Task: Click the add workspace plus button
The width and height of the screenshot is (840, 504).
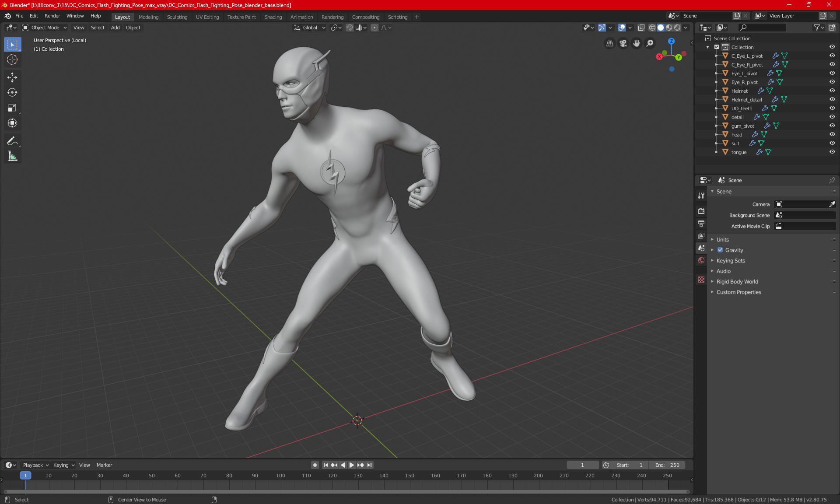Action: click(x=416, y=17)
